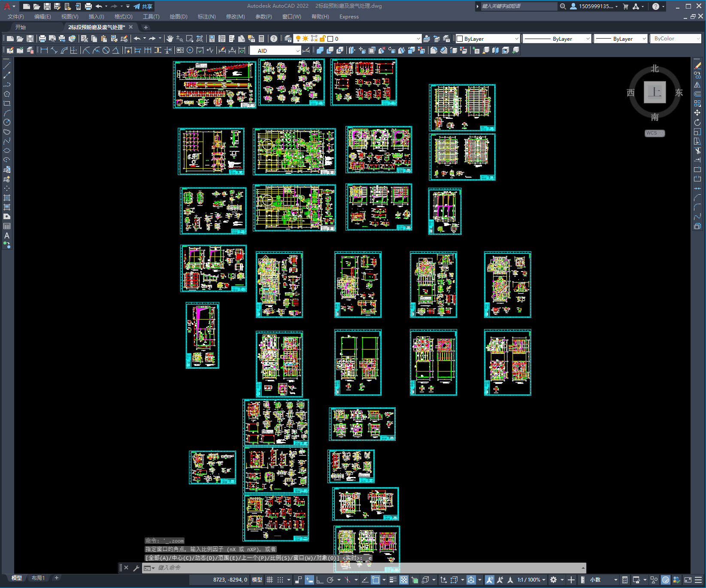This screenshot has height=588, width=706.
Task: Click the new drawing tab plus button
Action: [x=145, y=27]
